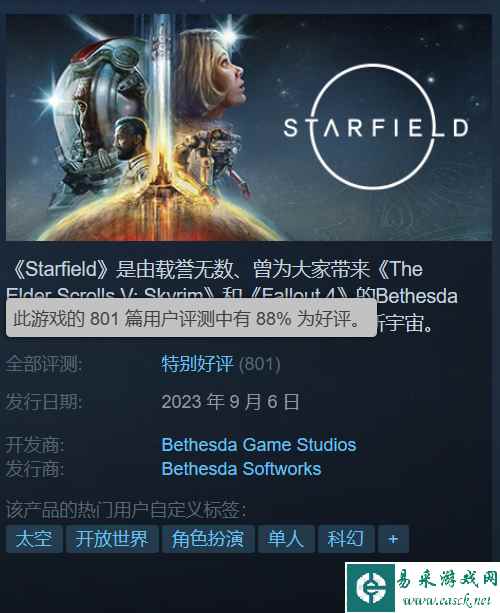The image size is (500, 613).
Task: Click the Starfield header capsule image
Action: click(249, 127)
